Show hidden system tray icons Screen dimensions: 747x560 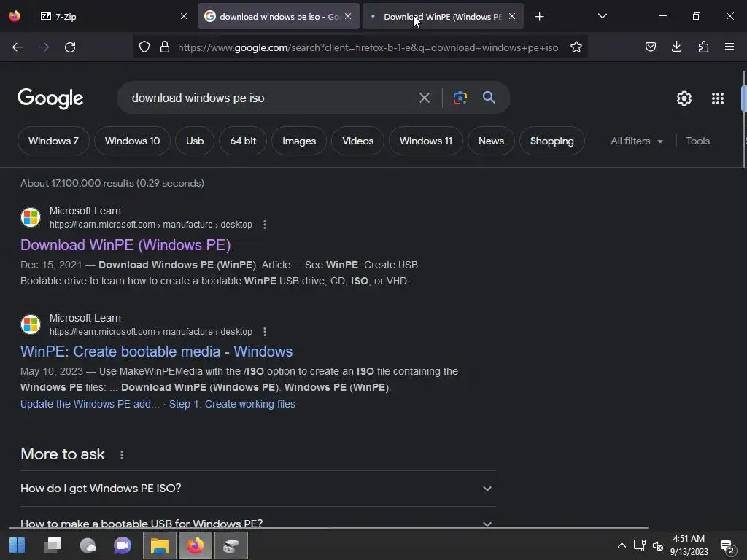622,545
